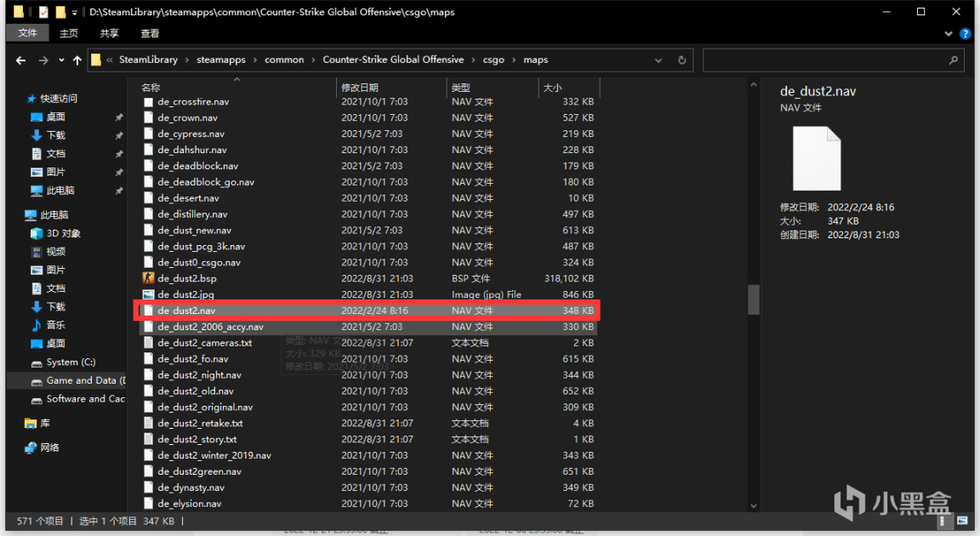Open the 文件 ribbon menu
Viewport: 980px width, 536px height.
click(27, 32)
